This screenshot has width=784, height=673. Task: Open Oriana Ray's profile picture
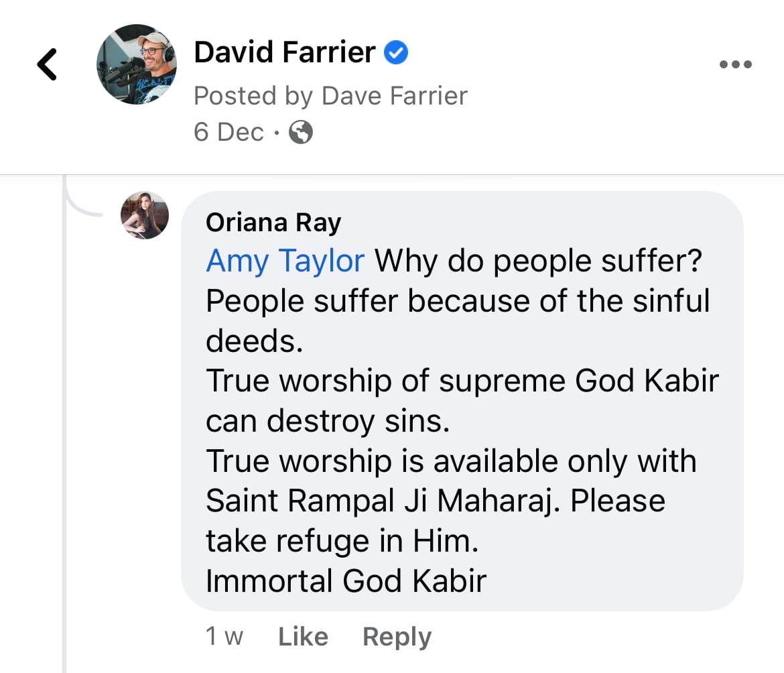(x=144, y=215)
